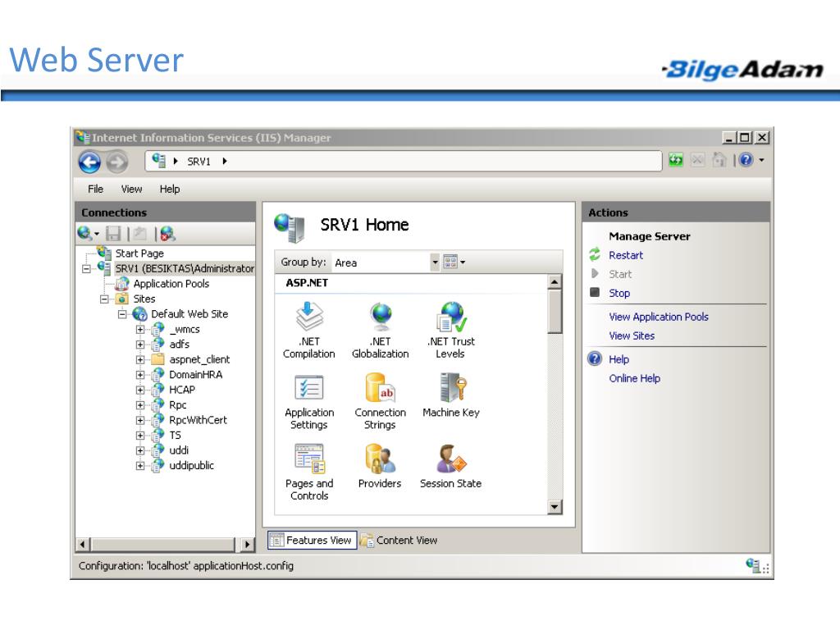Click the server icon in address bar

click(x=158, y=160)
